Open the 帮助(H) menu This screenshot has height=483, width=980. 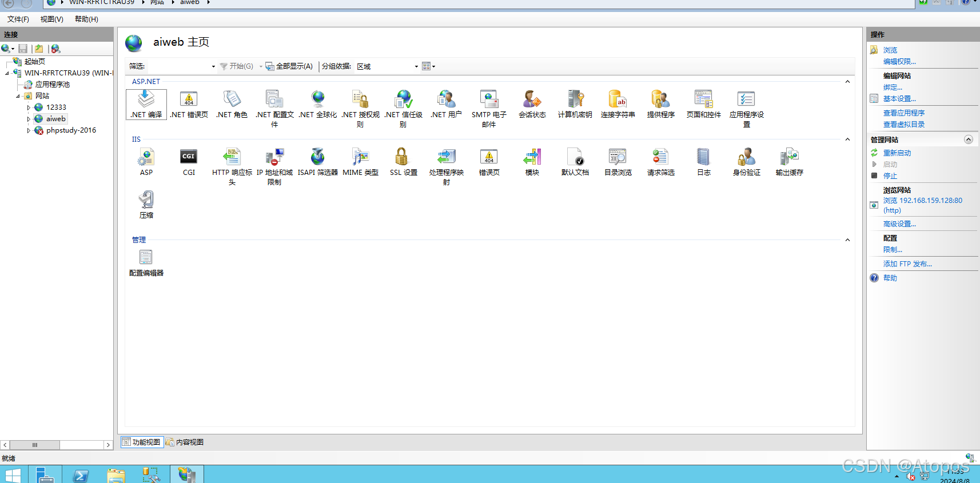(x=86, y=19)
